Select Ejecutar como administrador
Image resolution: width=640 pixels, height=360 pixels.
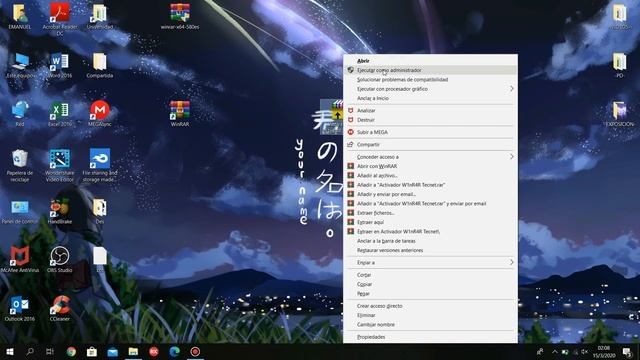(431, 70)
